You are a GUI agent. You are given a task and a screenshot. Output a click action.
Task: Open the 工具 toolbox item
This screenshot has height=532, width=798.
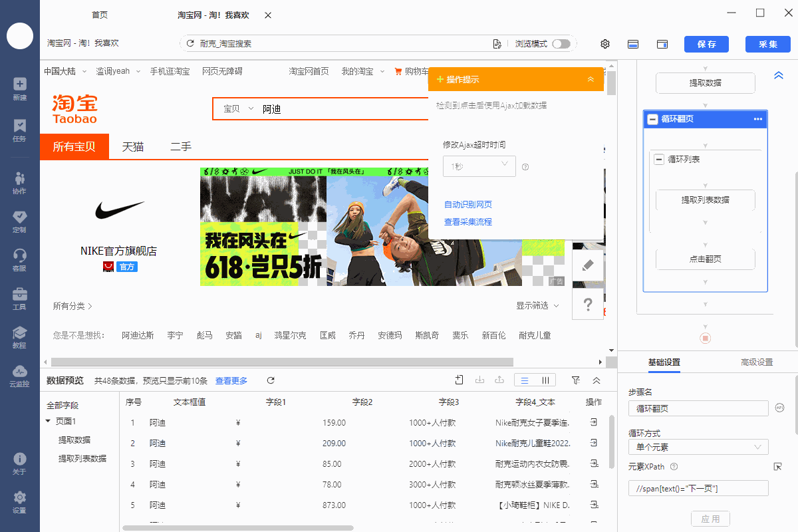point(19,298)
